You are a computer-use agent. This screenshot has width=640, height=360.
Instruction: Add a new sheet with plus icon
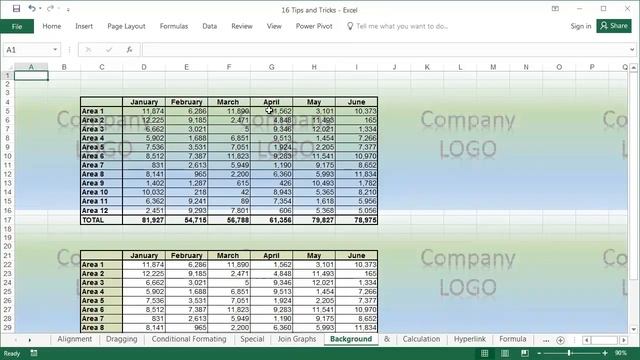pyautogui.click(x=560, y=340)
